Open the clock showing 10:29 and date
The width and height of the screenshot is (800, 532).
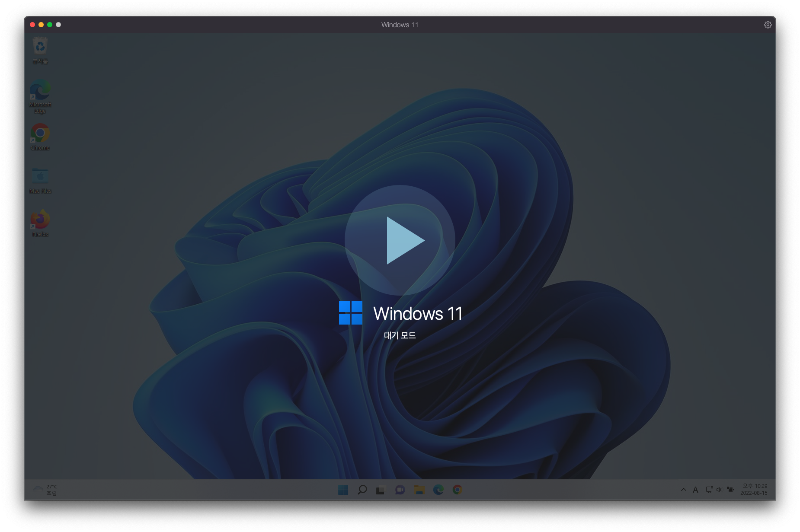click(x=754, y=490)
